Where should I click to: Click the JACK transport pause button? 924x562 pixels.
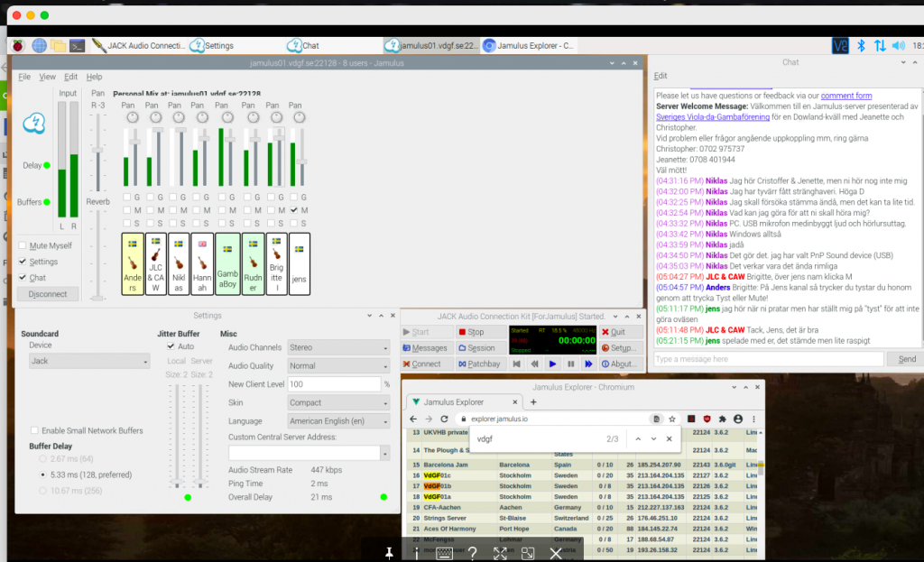click(570, 364)
